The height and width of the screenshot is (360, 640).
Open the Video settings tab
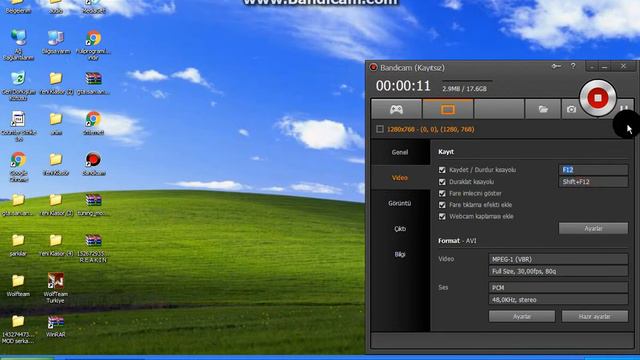pyautogui.click(x=400, y=178)
